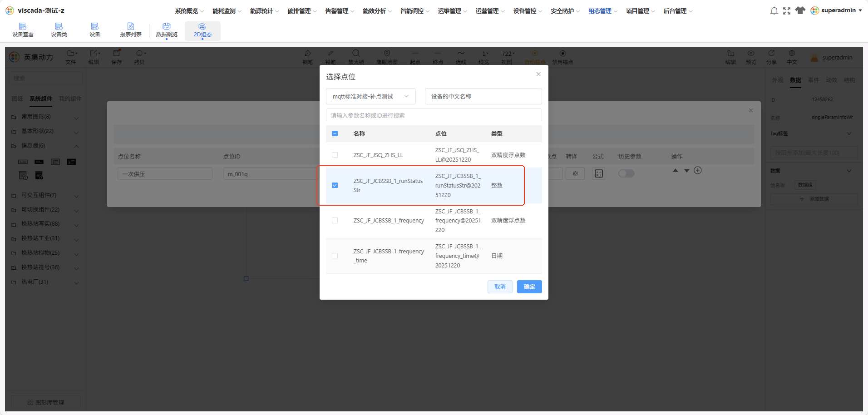Click the 搜索 component search field

[x=45, y=78]
